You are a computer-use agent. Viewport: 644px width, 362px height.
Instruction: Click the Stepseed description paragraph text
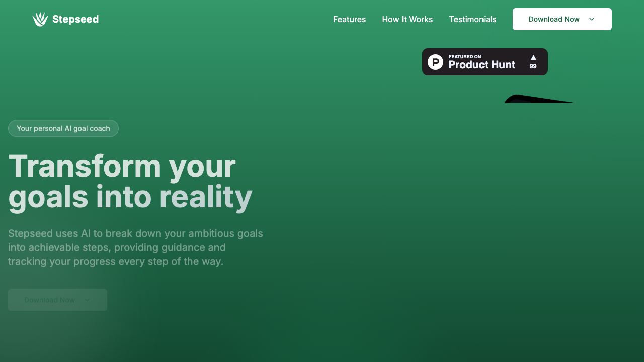tap(136, 247)
